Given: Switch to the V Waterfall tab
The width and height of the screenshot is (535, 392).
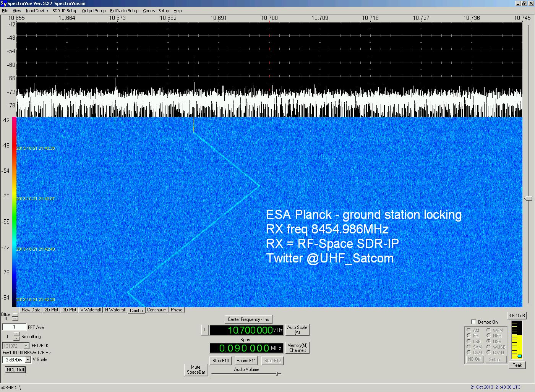Looking at the screenshot, I should click(91, 310).
